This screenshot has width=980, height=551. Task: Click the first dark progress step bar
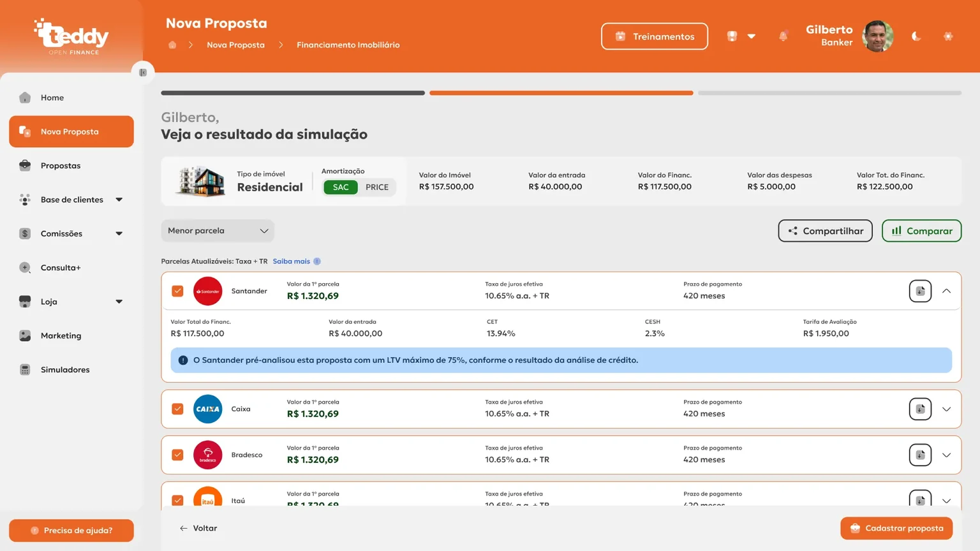[293, 93]
